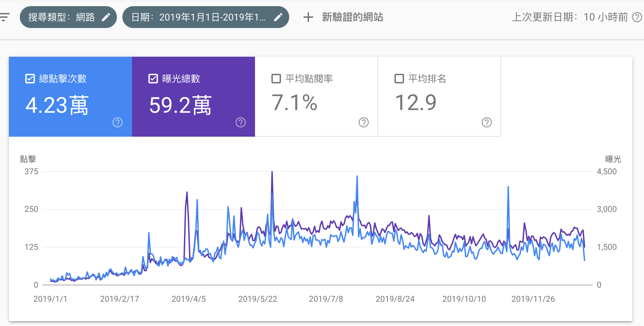Image resolution: width=644 pixels, height=326 pixels.
Task: Enable the 平均點閱率 checkbox
Action: [276, 79]
